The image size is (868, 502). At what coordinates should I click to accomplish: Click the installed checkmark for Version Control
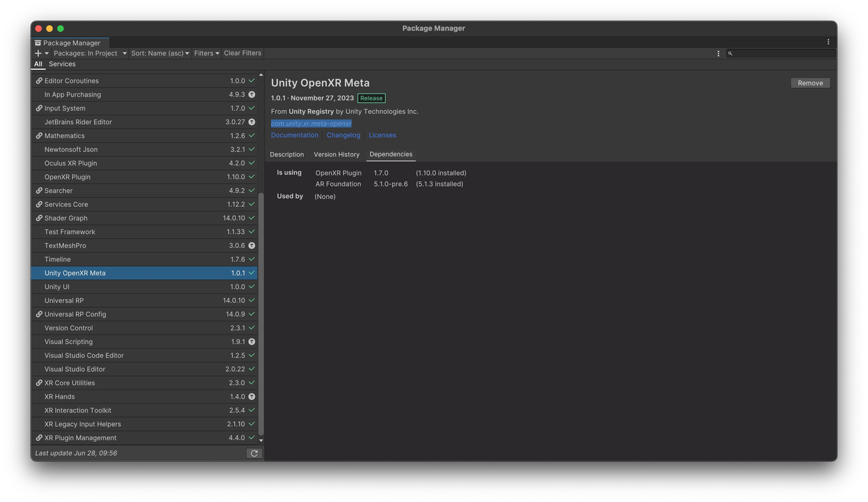click(252, 328)
